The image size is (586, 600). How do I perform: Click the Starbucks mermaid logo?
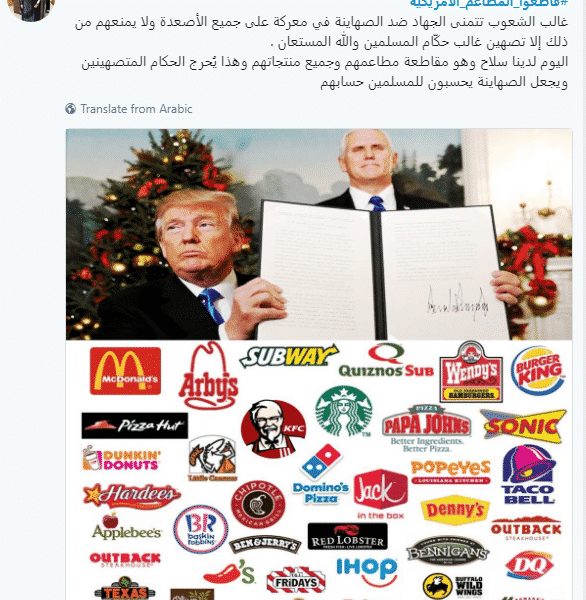(344, 411)
